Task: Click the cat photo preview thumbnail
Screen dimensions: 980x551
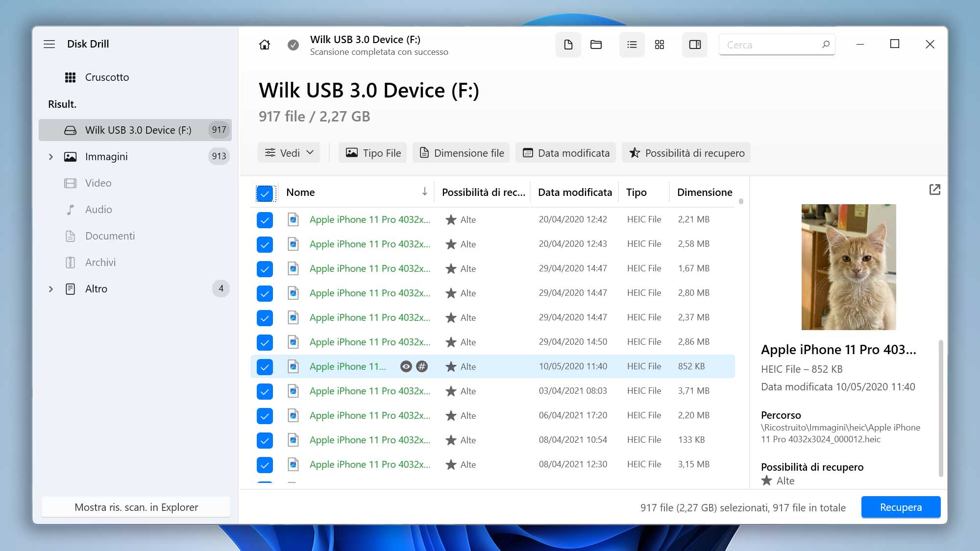Action: pos(849,267)
